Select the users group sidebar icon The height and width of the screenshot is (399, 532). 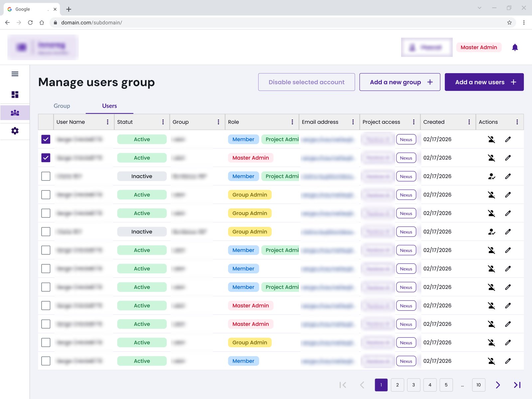coord(15,113)
